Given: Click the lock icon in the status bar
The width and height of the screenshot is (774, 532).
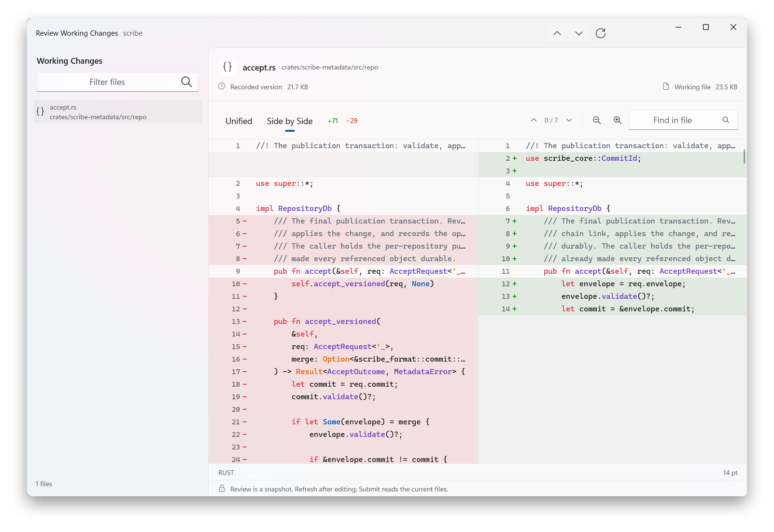Looking at the screenshot, I should [222, 489].
